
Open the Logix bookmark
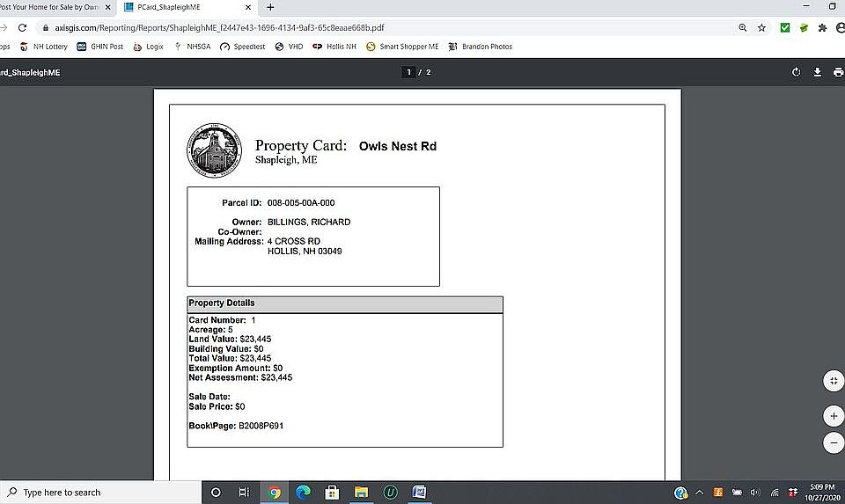coord(148,47)
